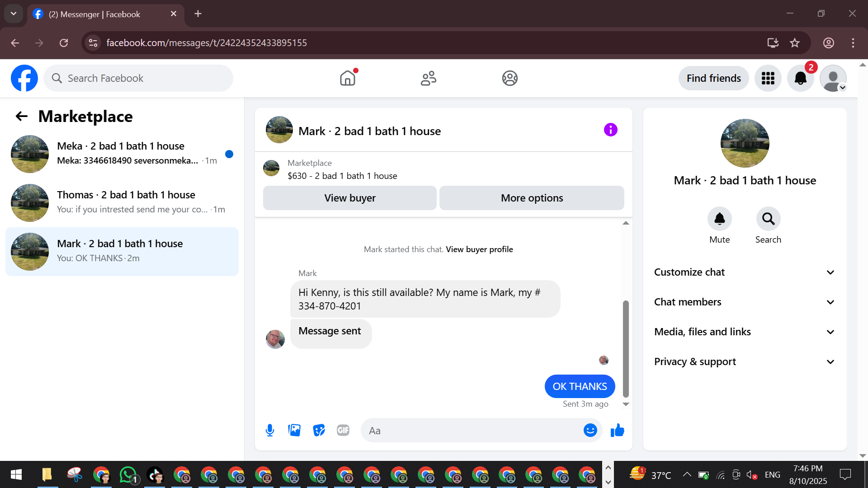Send a thumbs-up like
The height and width of the screenshot is (488, 868).
click(617, 430)
